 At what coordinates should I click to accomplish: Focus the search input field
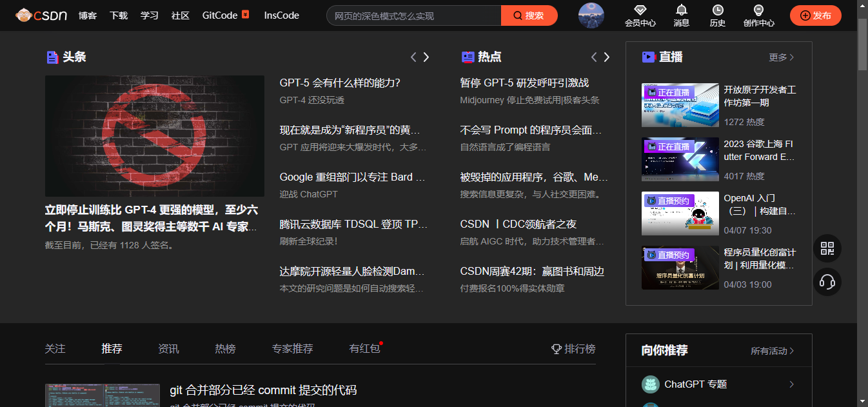coord(414,15)
